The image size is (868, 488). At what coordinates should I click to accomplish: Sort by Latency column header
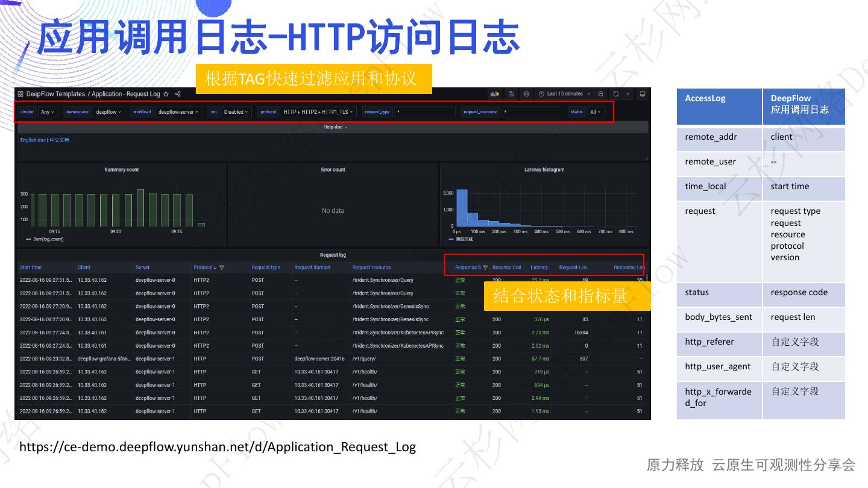click(x=539, y=267)
